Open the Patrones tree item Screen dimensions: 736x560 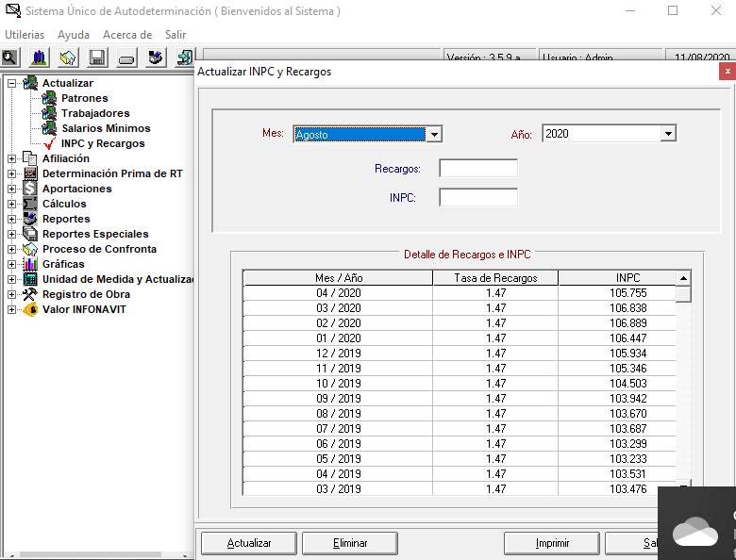tap(84, 98)
